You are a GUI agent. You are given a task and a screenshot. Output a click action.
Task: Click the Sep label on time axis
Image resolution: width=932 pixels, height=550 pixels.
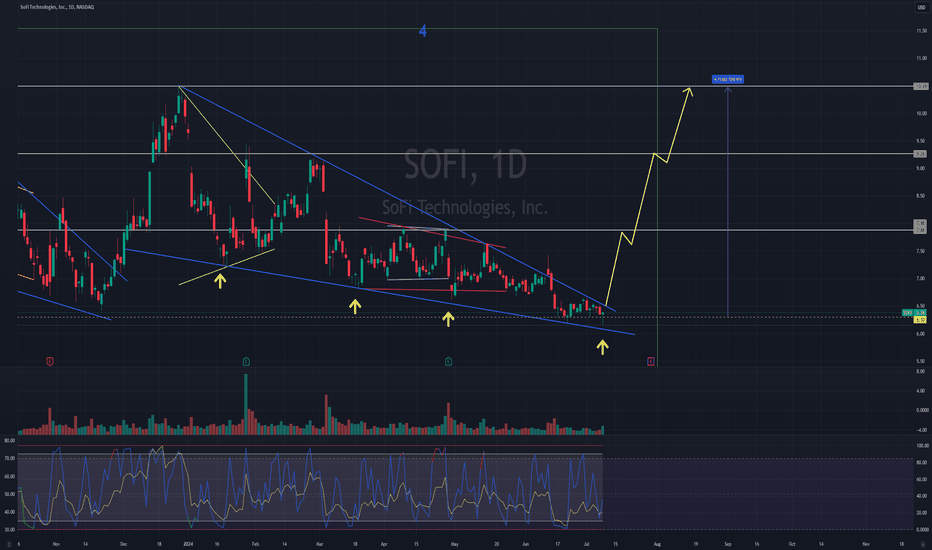(x=728, y=544)
